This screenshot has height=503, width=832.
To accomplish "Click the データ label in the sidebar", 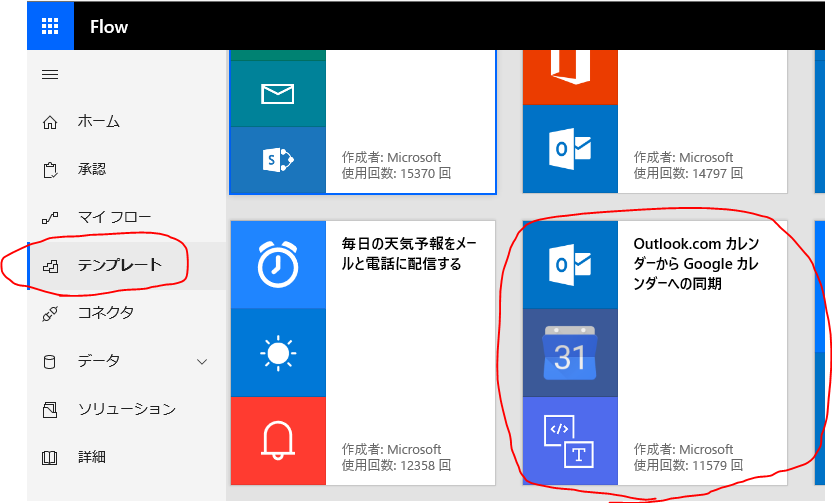I will [99, 361].
